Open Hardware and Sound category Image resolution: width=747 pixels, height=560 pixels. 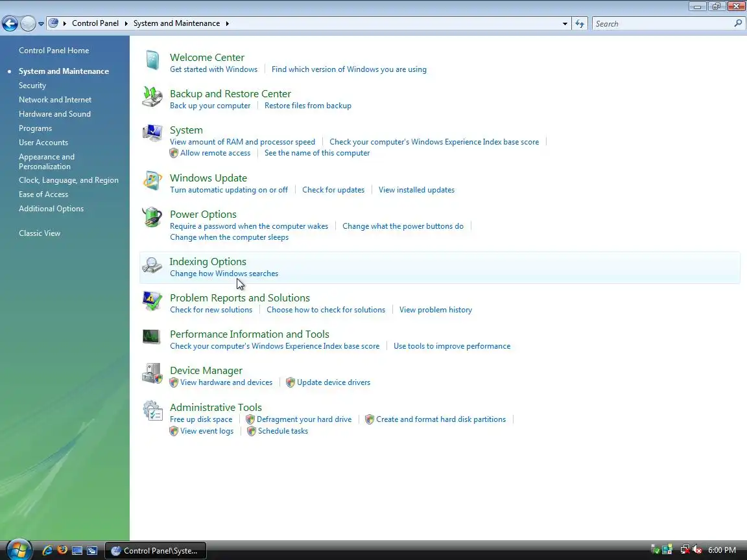pos(54,114)
